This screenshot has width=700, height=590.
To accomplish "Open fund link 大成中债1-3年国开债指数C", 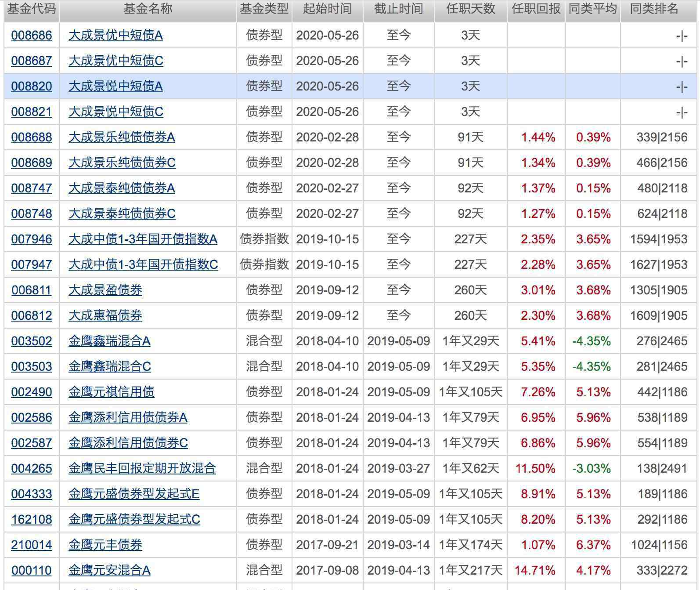I will (144, 264).
